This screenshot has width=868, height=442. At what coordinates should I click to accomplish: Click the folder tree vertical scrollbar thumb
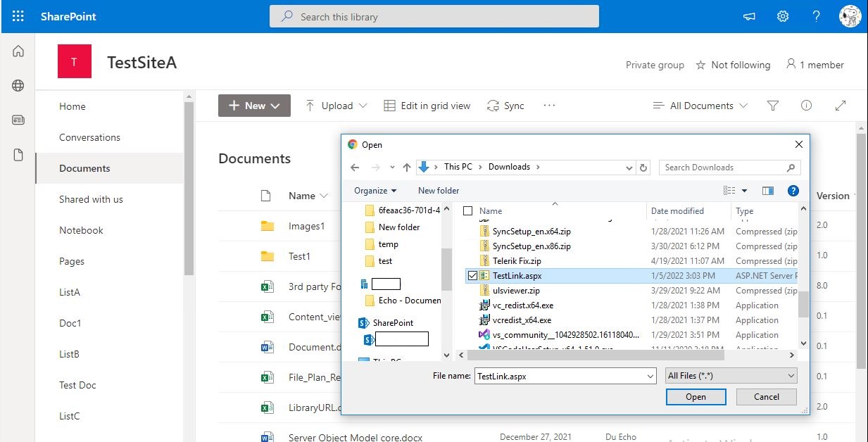pos(446,269)
